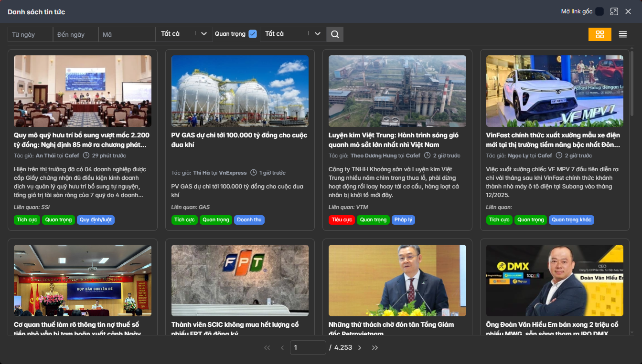
Task: Open news list in a new window
Action: tap(614, 11)
